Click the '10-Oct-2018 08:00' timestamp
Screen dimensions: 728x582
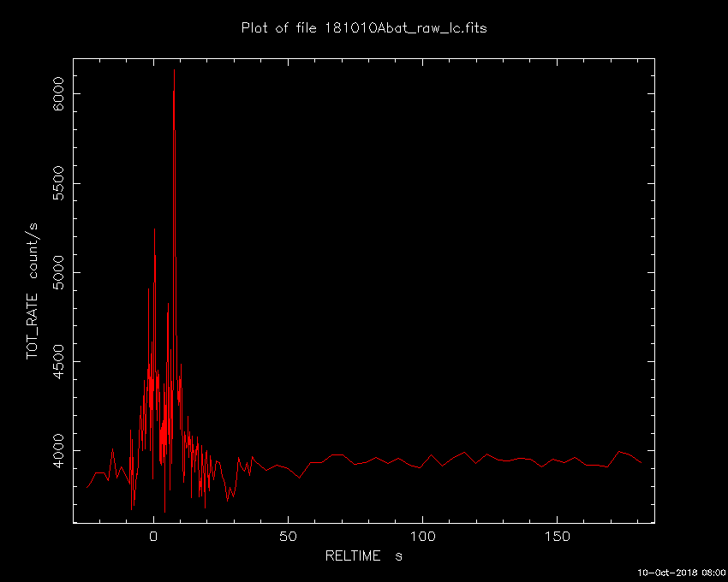681,573
